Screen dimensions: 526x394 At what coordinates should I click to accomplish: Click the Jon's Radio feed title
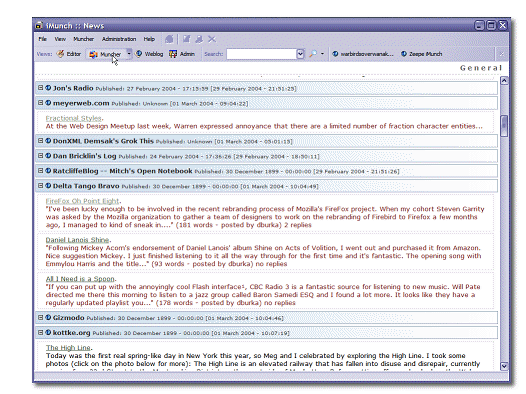point(73,88)
